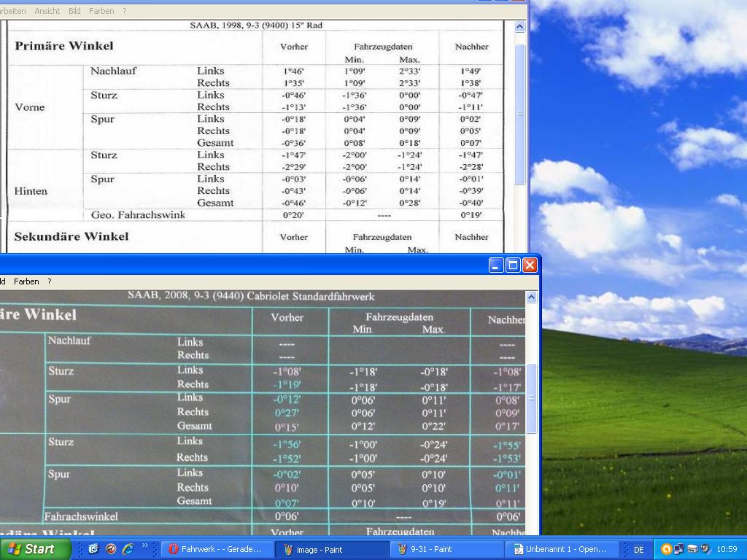Minimize the lower Paint window

click(x=496, y=265)
